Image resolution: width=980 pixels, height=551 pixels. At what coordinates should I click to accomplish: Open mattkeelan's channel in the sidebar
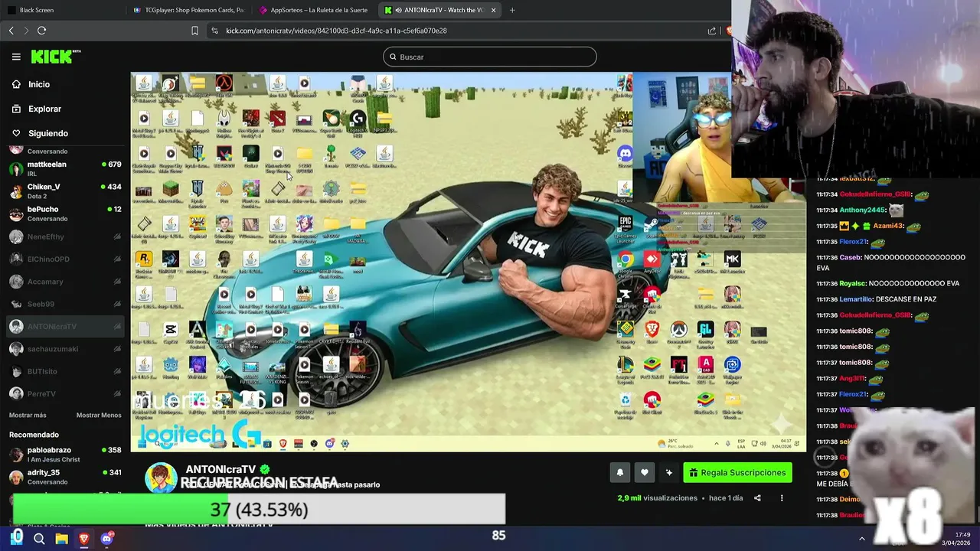65,168
